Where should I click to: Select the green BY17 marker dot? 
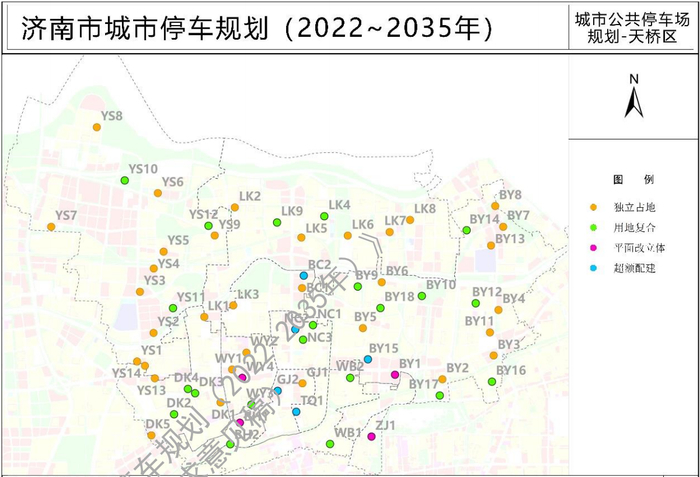440,395
